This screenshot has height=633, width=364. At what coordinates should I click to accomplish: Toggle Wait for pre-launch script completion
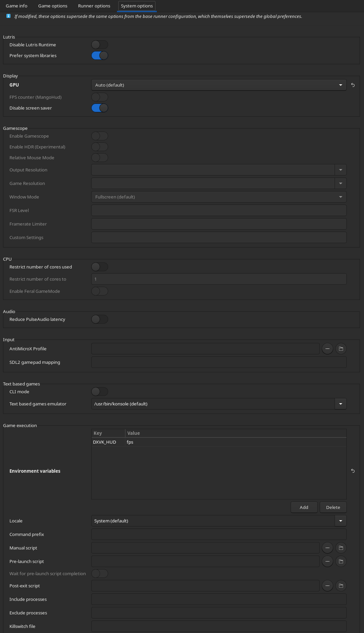point(100,573)
